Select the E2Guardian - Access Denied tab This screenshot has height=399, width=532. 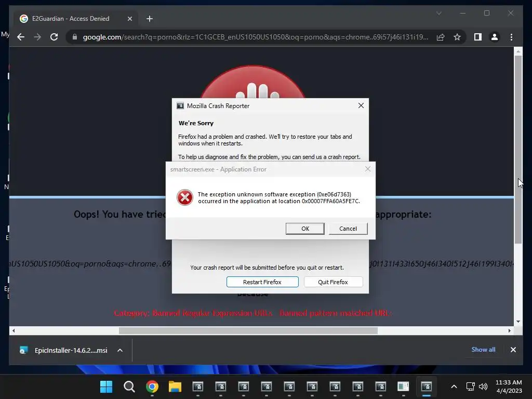click(76, 19)
